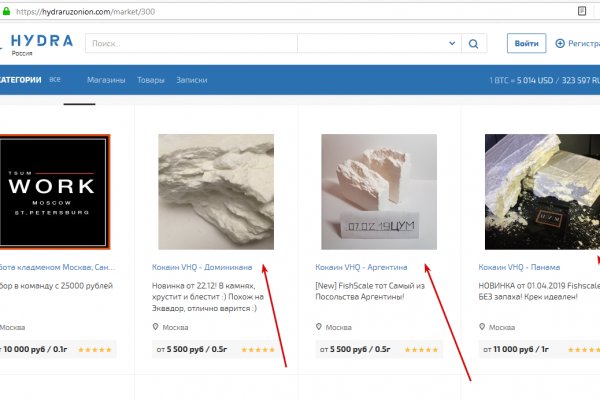The width and height of the screenshot is (600, 400).
Task: Click the address bar URL
Action: [80, 9]
